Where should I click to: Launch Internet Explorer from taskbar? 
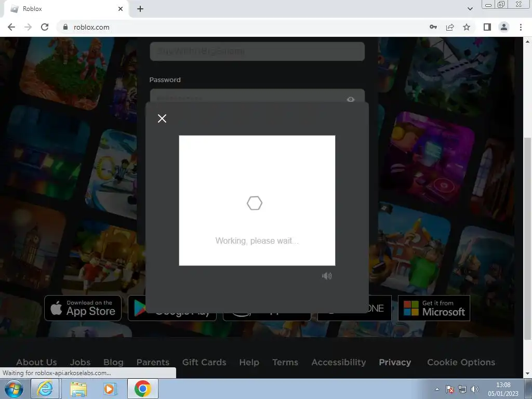point(45,389)
